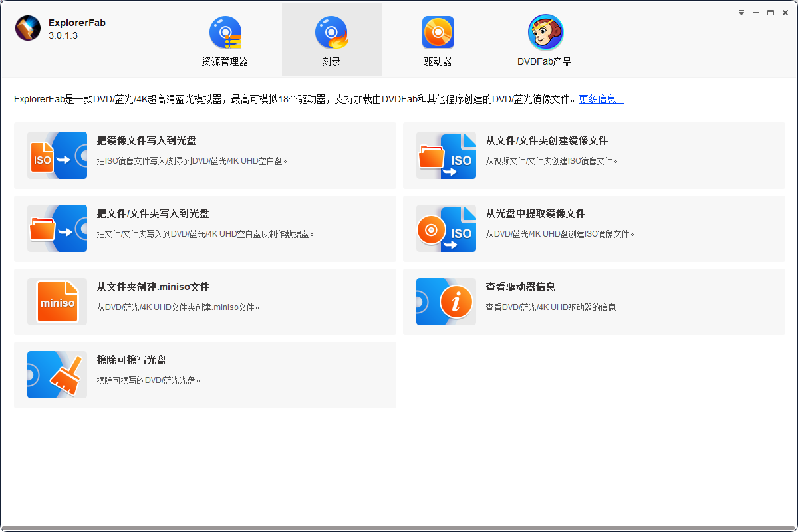Click the ISO-to-disc icon for 把镜像文件写入到光盘
Viewport: 798px width, 532px height.
click(57, 156)
